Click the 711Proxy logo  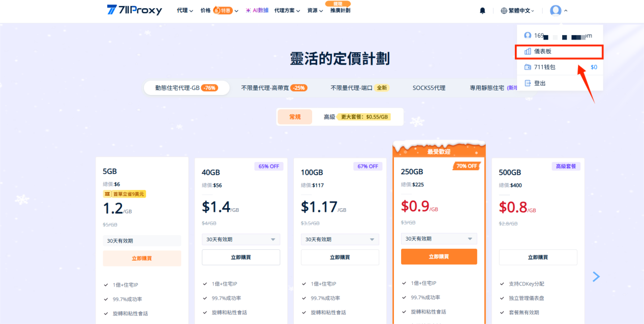tap(134, 10)
